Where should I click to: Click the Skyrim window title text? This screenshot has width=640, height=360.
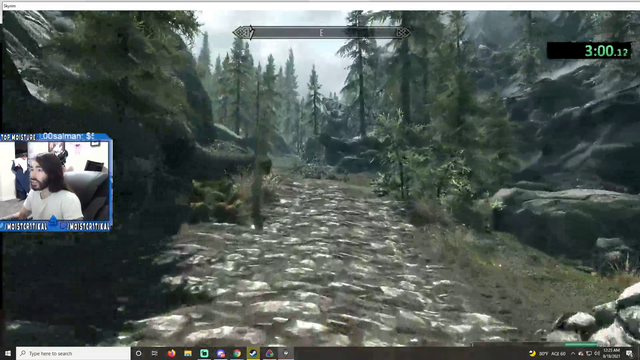(x=9, y=6)
